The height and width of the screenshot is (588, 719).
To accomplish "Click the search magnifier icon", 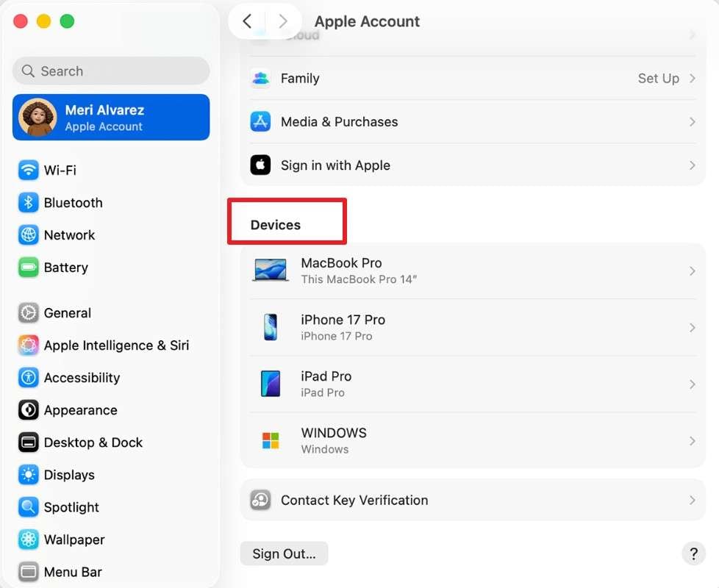I will pyautogui.click(x=29, y=71).
